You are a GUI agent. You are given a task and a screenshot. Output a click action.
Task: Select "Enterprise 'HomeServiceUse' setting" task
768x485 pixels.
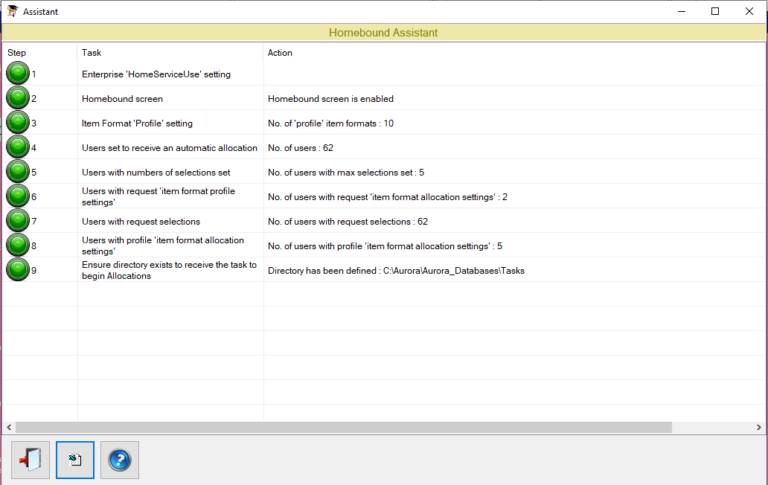point(156,74)
